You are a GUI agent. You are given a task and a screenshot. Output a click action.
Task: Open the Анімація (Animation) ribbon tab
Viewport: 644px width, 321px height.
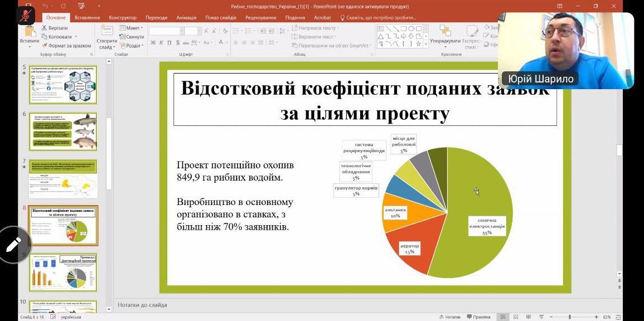pos(186,17)
